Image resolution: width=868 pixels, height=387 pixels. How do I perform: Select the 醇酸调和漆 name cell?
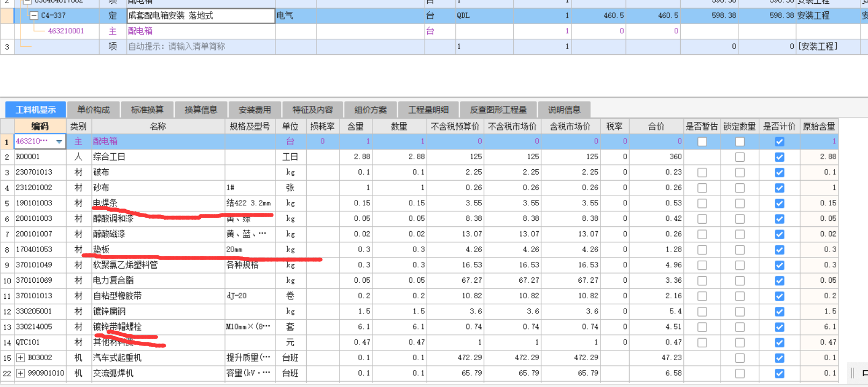158,219
